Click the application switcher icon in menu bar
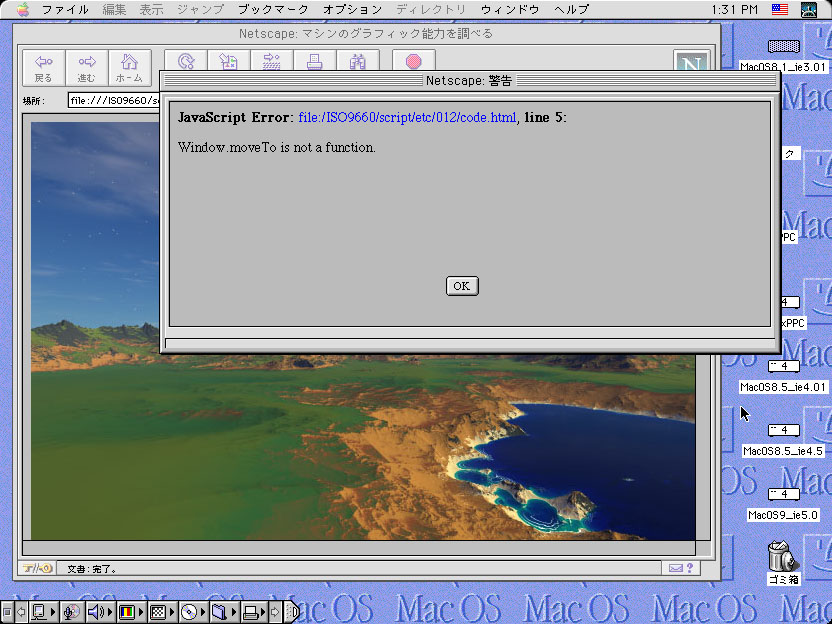Viewport: 832px width, 624px height. [809, 10]
